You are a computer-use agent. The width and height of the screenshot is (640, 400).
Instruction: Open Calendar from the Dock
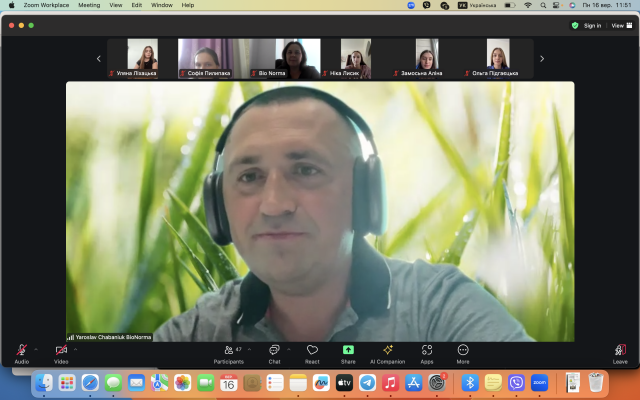pyautogui.click(x=229, y=383)
